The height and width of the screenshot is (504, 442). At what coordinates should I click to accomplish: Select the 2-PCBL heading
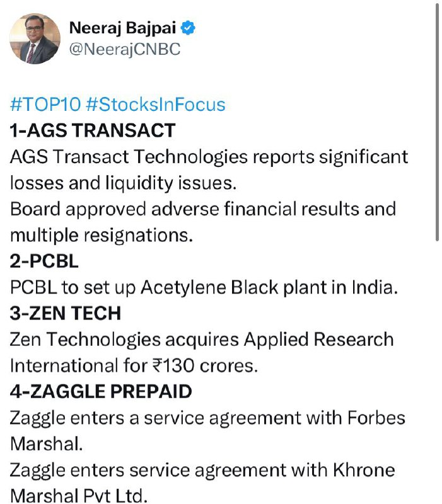coord(44,261)
